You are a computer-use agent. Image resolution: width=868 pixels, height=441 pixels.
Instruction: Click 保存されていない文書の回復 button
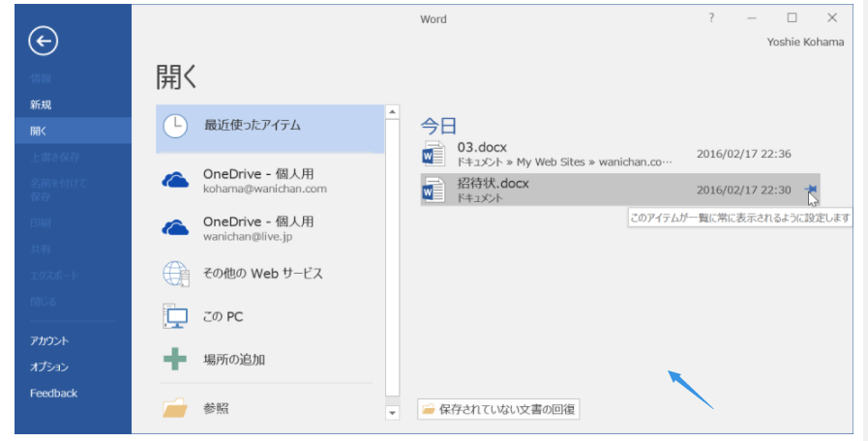498,409
